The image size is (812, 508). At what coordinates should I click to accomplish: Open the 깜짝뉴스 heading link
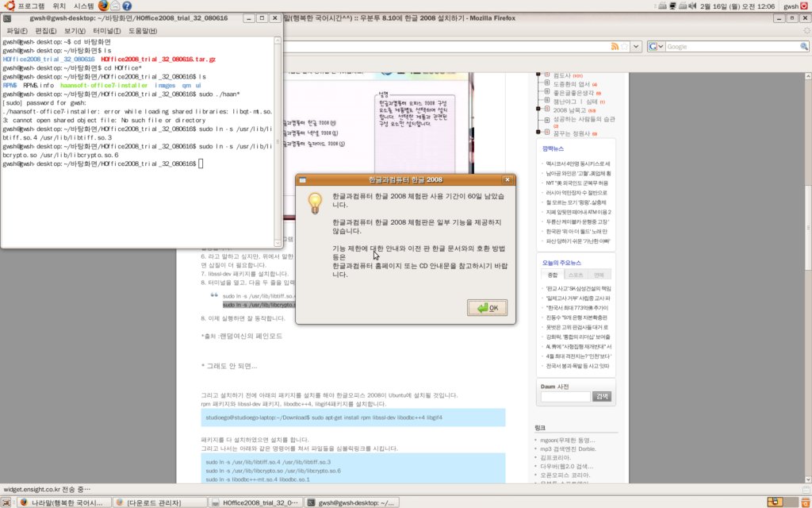point(553,148)
